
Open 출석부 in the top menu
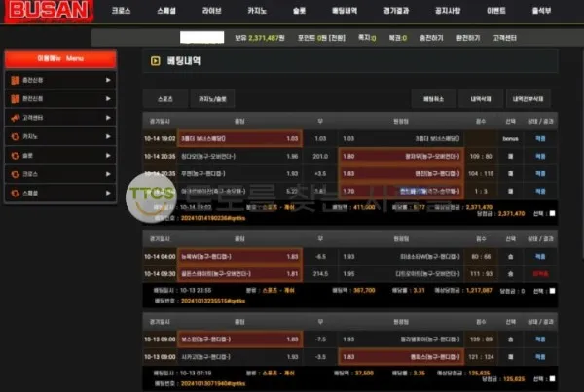point(541,11)
